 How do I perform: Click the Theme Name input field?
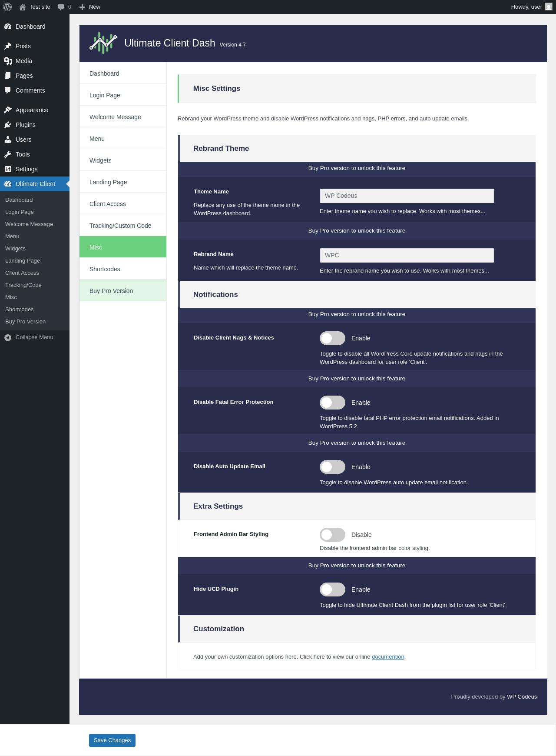pyautogui.click(x=407, y=196)
